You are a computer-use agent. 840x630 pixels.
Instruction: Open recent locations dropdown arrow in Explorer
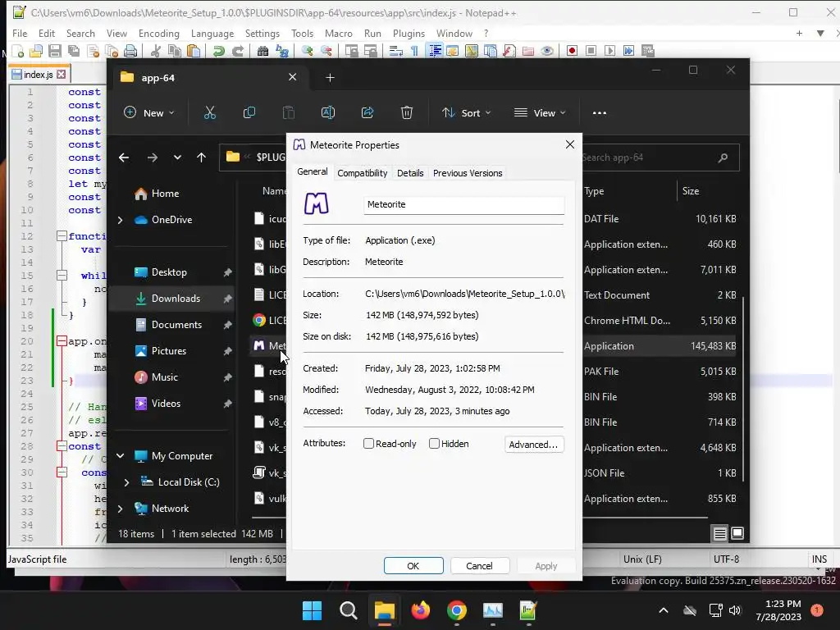click(177, 157)
